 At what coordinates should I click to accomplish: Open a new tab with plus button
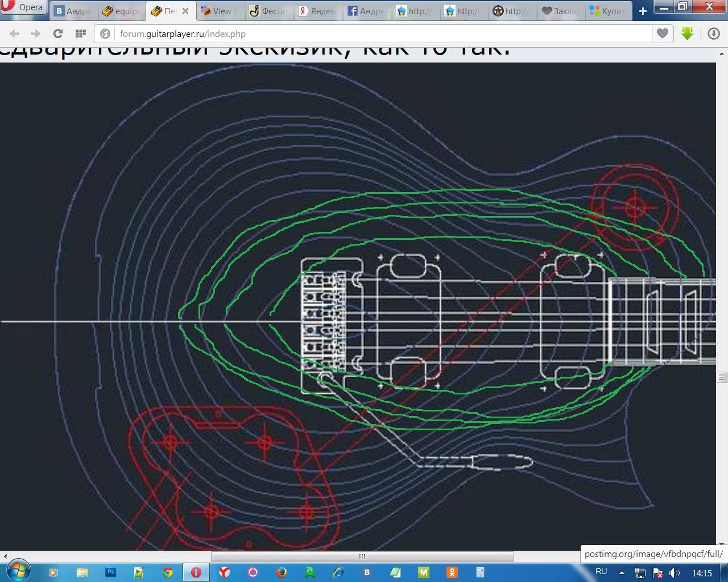tap(643, 11)
